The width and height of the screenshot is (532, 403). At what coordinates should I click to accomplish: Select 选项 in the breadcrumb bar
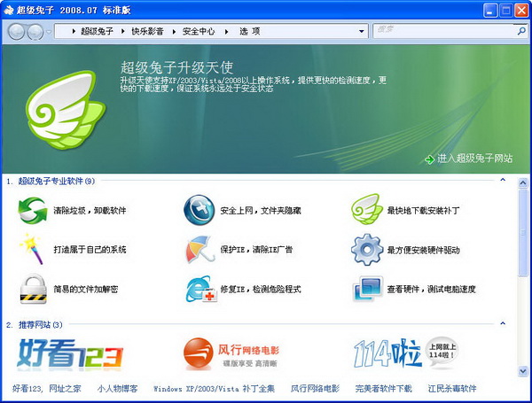pos(250,32)
